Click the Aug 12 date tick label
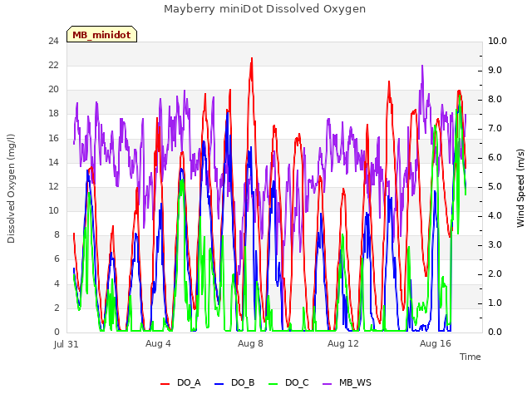Screen dimensions: 532x399 point(343,343)
